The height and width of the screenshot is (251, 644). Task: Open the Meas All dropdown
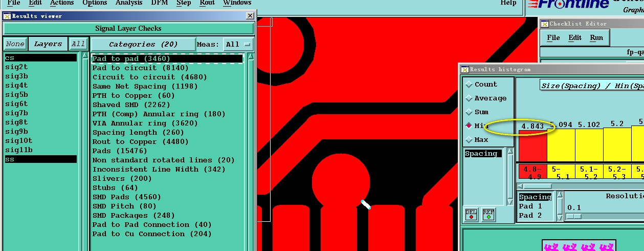pos(238,45)
